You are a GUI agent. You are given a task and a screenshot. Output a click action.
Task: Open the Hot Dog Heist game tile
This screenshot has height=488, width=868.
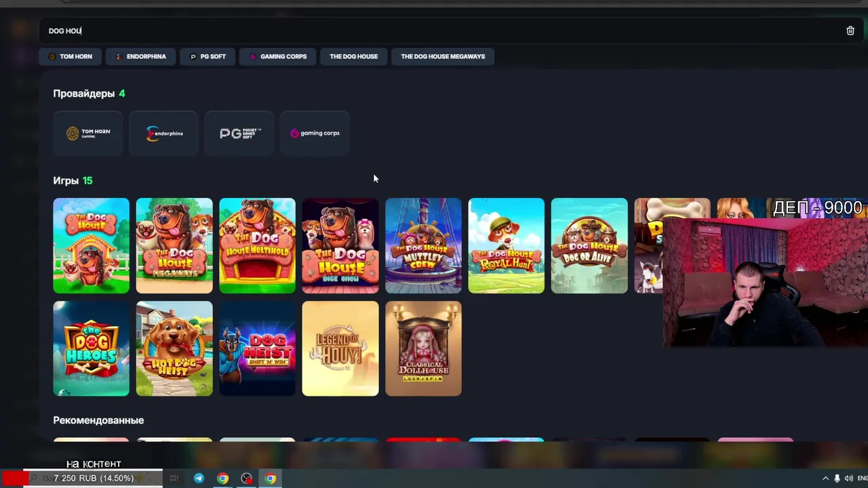(x=174, y=348)
